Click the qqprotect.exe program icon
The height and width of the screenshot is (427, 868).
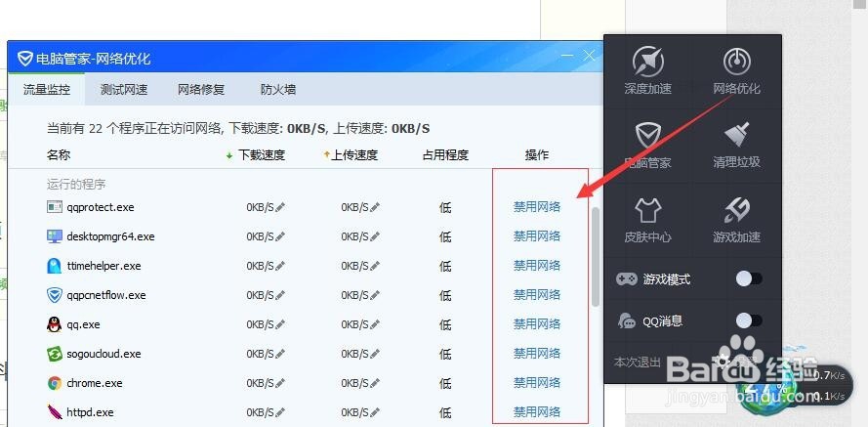[55, 207]
